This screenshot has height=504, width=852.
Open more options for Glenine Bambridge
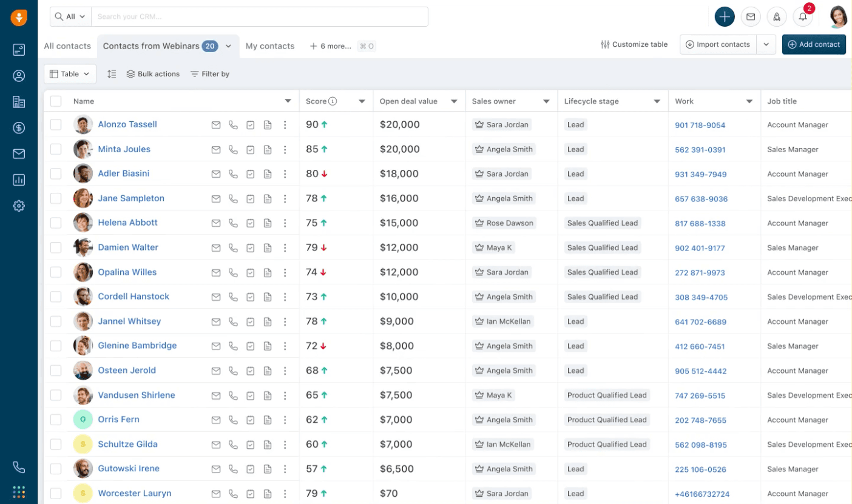tap(285, 346)
